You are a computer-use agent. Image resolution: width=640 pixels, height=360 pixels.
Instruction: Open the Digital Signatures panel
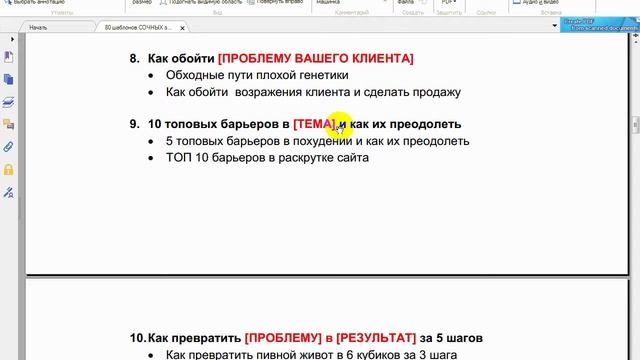(x=9, y=192)
